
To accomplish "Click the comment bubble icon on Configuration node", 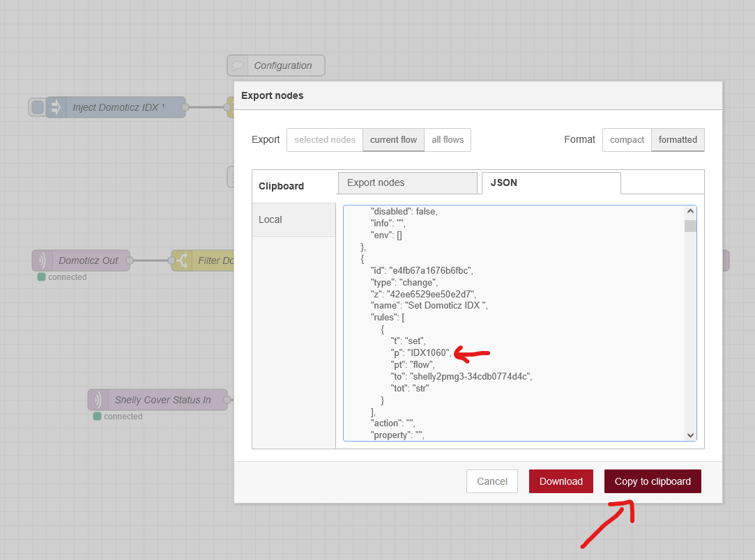I will (238, 65).
